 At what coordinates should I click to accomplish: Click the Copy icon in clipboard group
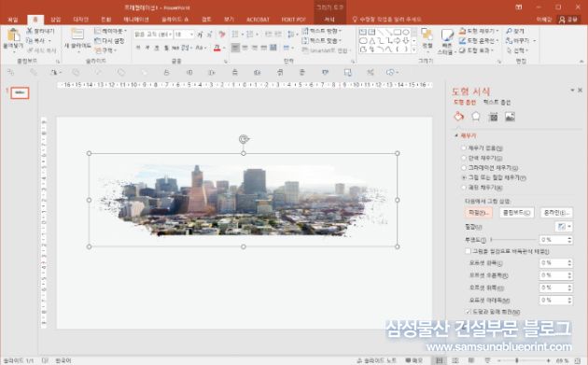[x=30, y=40]
